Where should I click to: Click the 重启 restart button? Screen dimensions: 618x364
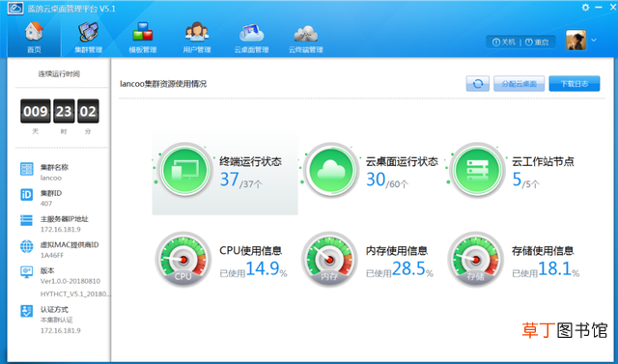[537, 42]
